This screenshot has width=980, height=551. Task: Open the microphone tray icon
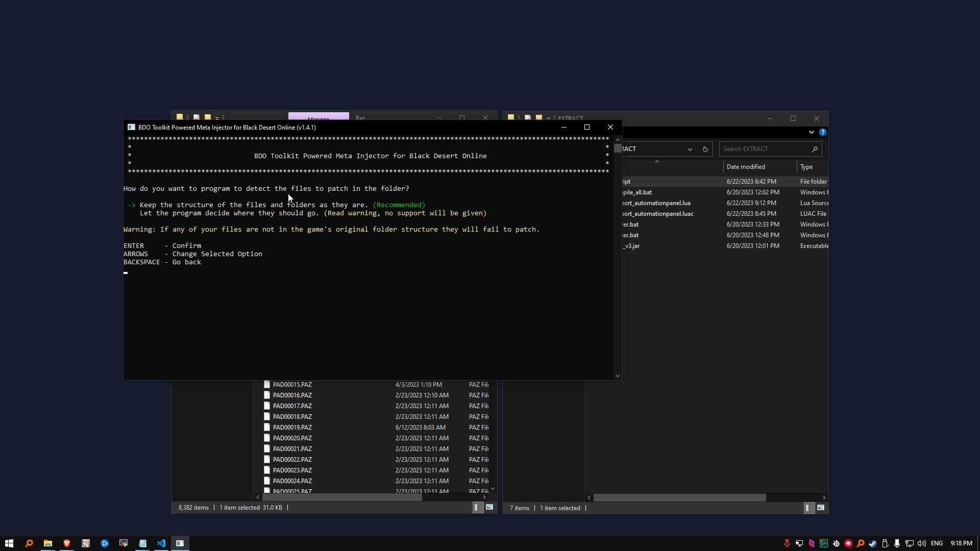(x=897, y=543)
